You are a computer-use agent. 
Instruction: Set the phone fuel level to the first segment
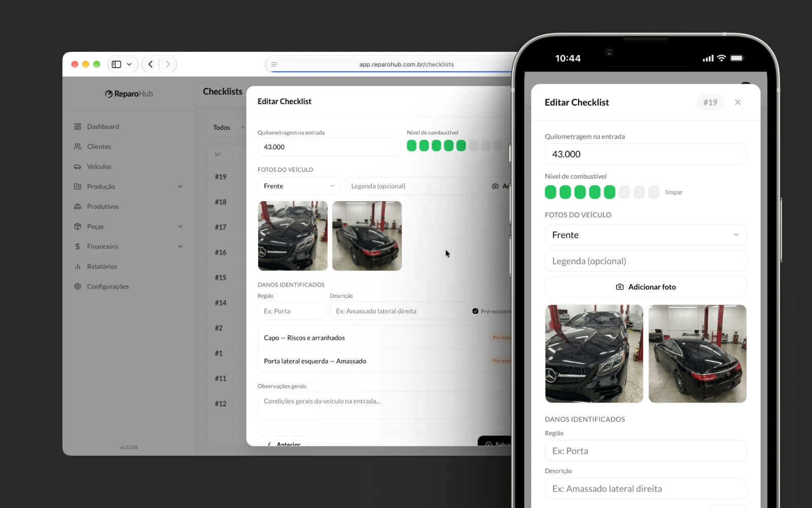(551, 192)
